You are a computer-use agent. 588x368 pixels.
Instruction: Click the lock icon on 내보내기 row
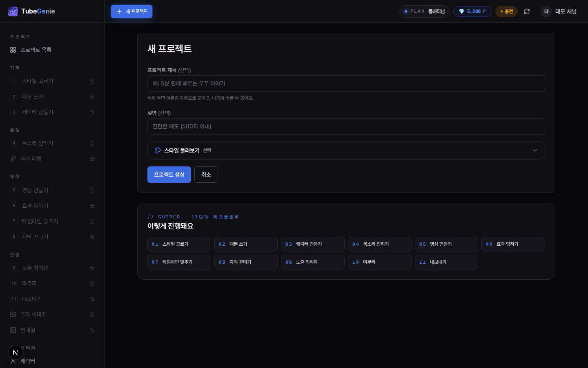[92, 299]
